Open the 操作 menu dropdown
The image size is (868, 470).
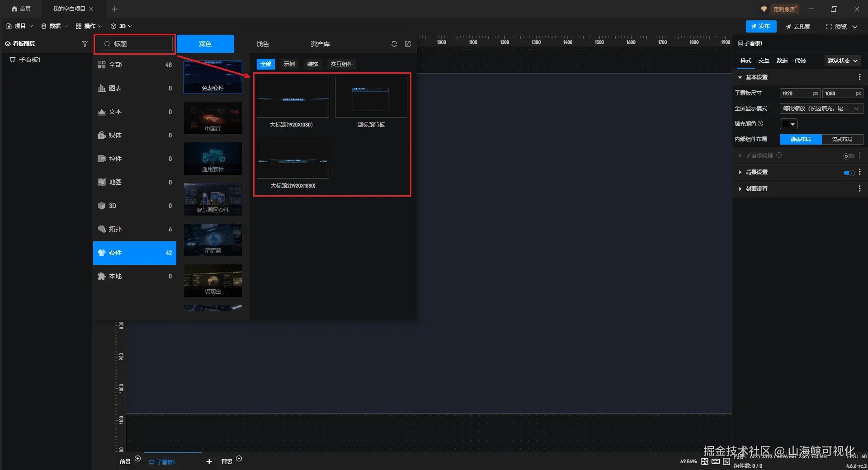click(x=89, y=26)
